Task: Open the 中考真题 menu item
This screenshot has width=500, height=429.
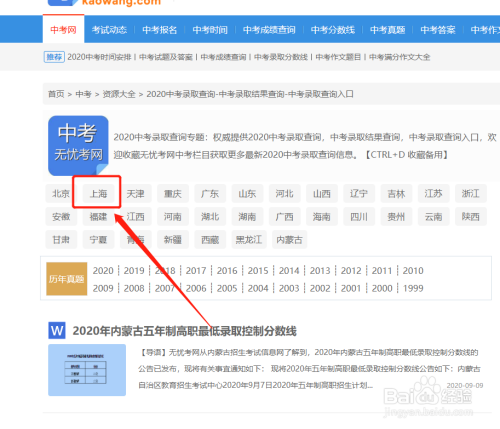Action: 387,30
